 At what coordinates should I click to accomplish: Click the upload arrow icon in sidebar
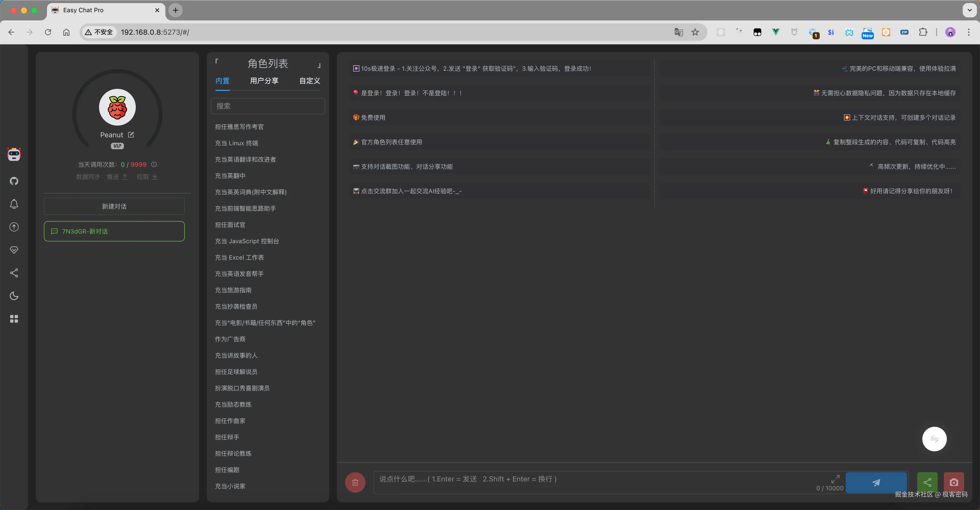[14, 227]
